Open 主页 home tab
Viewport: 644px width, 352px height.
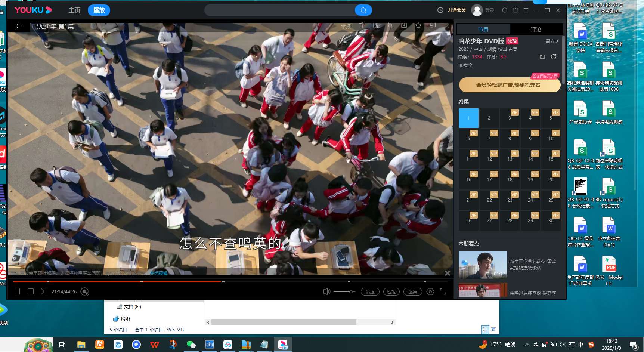(74, 10)
